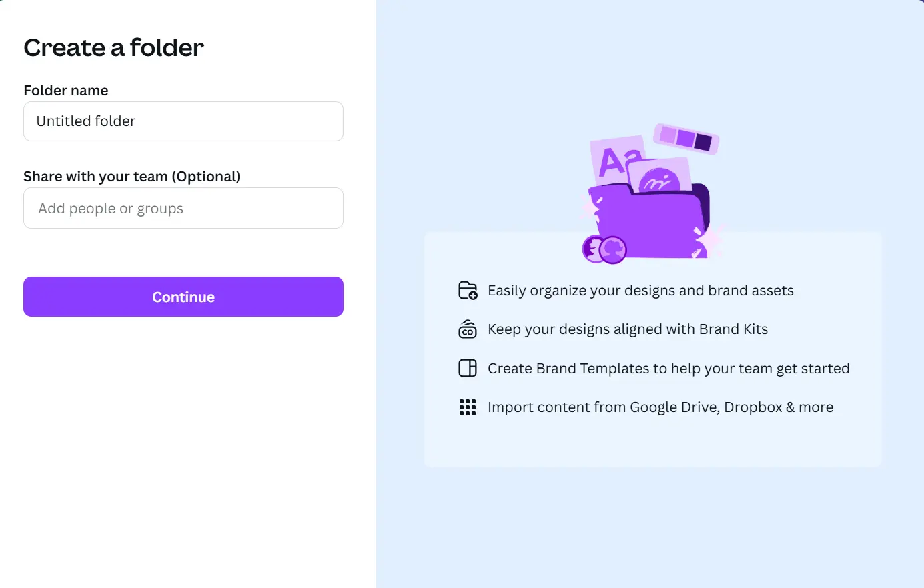This screenshot has width=924, height=588.
Task: Select the Brand Kits icon
Action: [468, 329]
